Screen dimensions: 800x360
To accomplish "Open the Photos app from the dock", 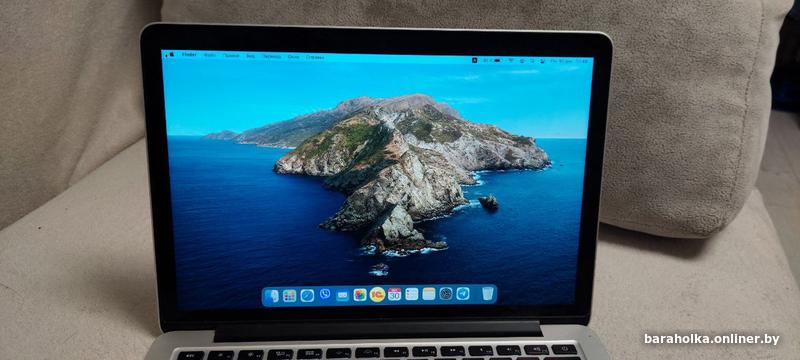I will tap(360, 295).
